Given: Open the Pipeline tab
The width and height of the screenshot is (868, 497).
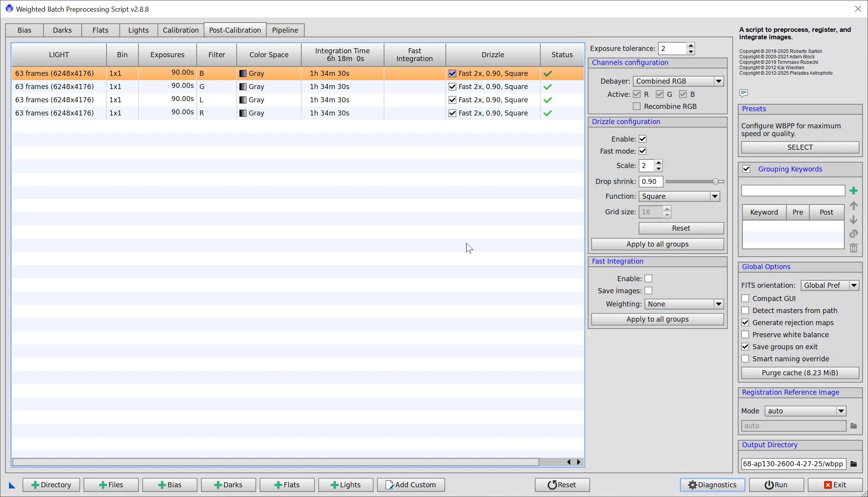Looking at the screenshot, I should point(285,30).
